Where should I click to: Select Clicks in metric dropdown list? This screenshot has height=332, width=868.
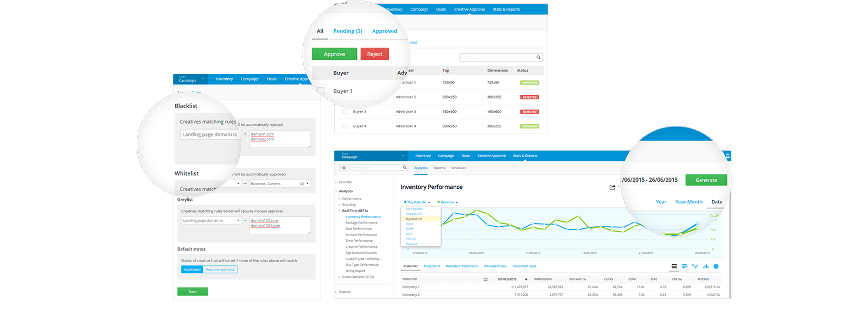(x=410, y=224)
